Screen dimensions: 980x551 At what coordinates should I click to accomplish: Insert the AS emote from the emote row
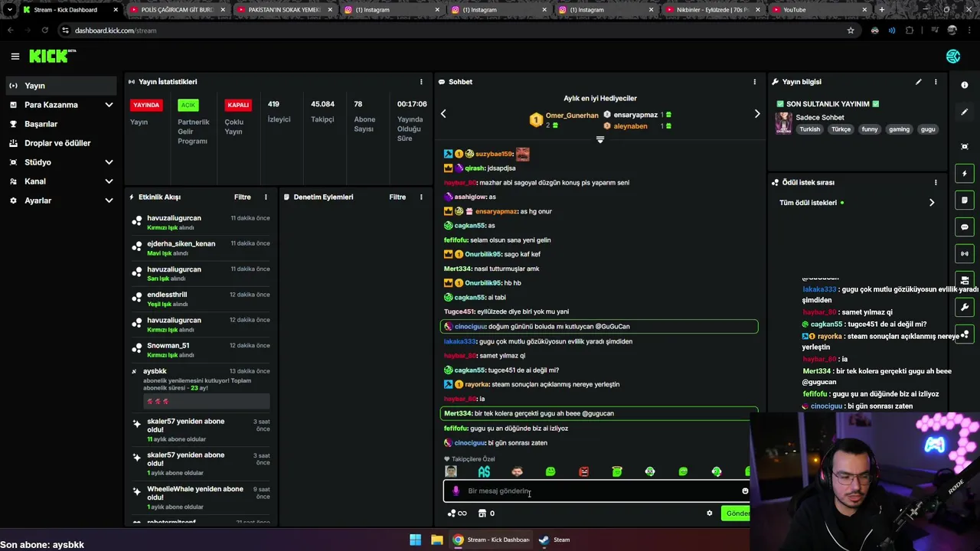coord(484,472)
